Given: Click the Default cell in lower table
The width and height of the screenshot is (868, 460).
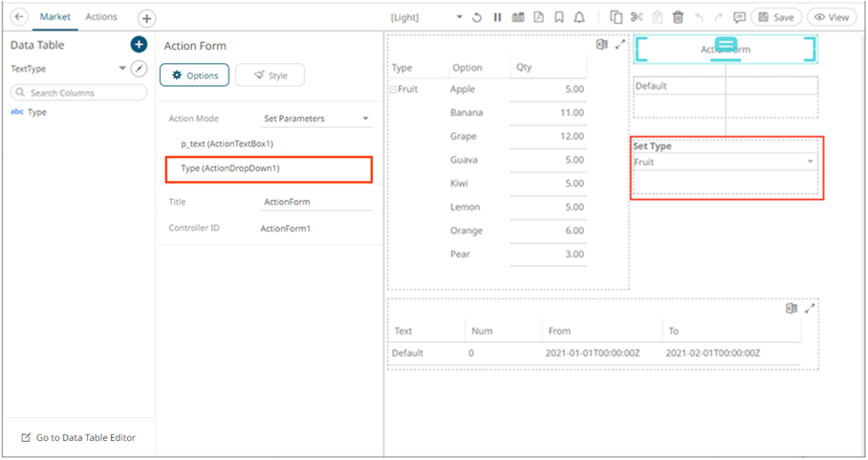Looking at the screenshot, I should coord(407,353).
